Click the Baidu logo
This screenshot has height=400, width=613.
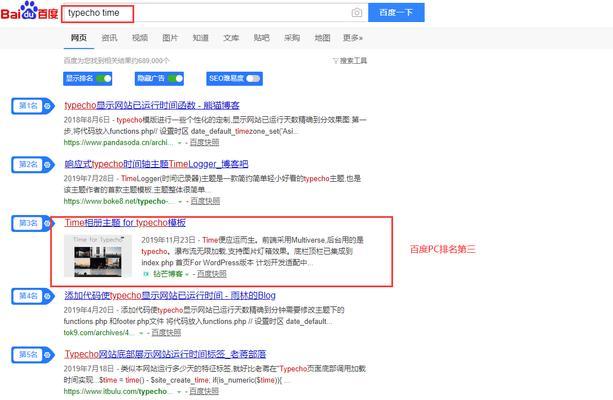(29, 11)
